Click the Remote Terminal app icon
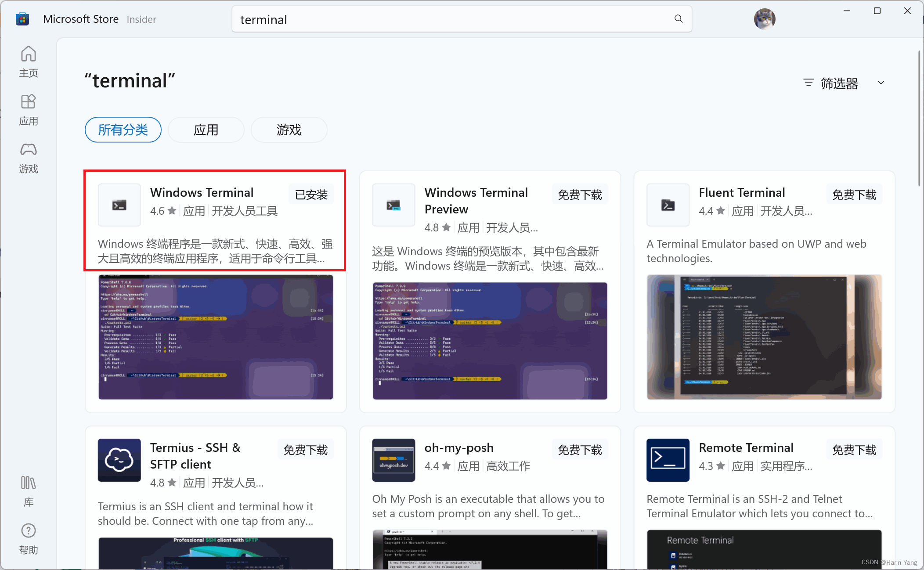This screenshot has height=570, width=924. coord(668,460)
